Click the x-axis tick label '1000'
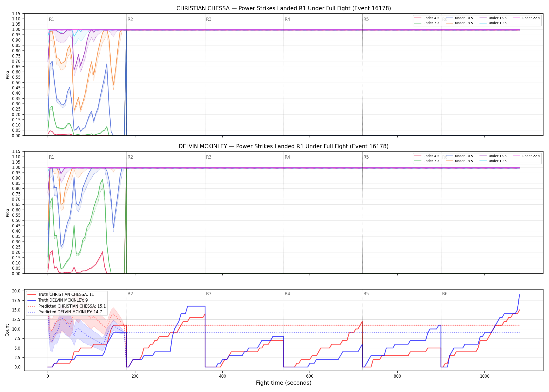549x392 pixels. 485,376
